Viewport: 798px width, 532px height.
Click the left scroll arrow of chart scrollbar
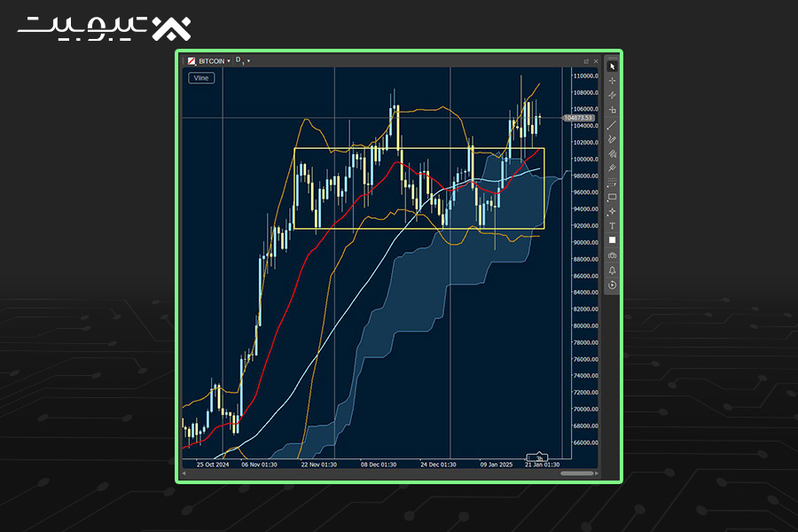[184, 473]
